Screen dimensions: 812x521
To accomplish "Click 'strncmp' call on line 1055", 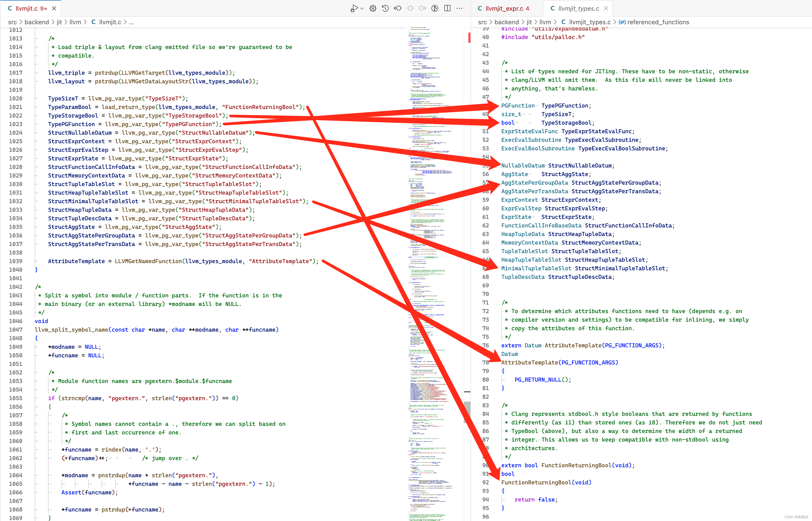I will click(73, 398).
